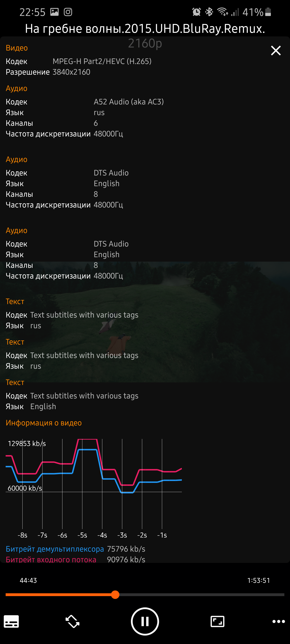Open the subtitles and audio tracks menu
Image resolution: width=290 pixels, height=644 pixels.
11,621
